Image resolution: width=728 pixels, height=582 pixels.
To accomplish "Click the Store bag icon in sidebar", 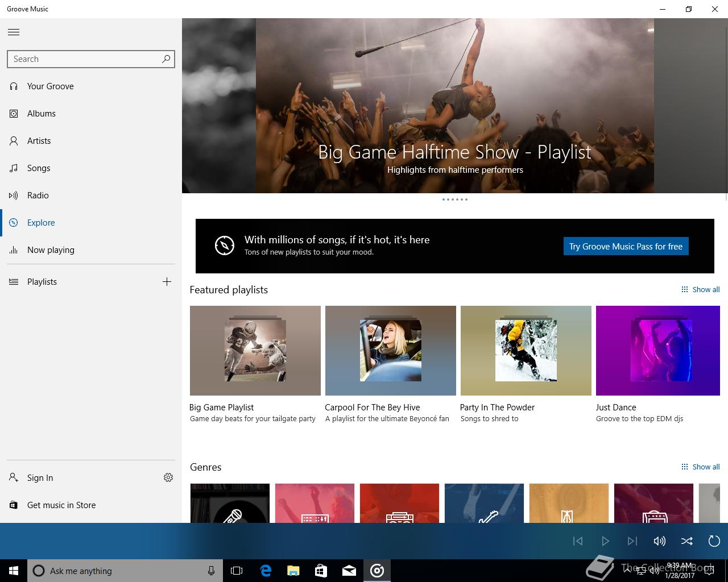I will [14, 505].
